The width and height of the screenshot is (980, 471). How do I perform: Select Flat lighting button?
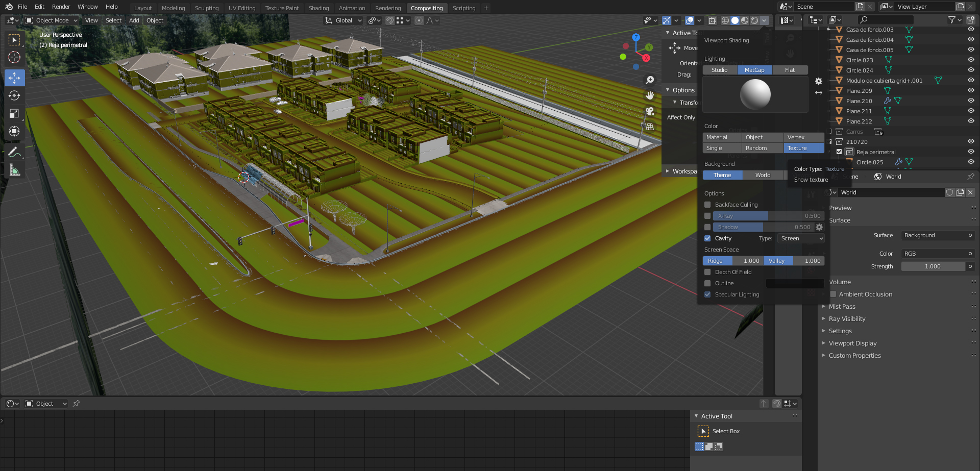click(790, 70)
